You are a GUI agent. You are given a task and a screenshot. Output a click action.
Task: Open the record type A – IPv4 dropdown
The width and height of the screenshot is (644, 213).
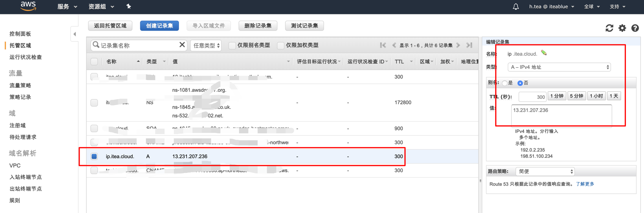(x=559, y=67)
